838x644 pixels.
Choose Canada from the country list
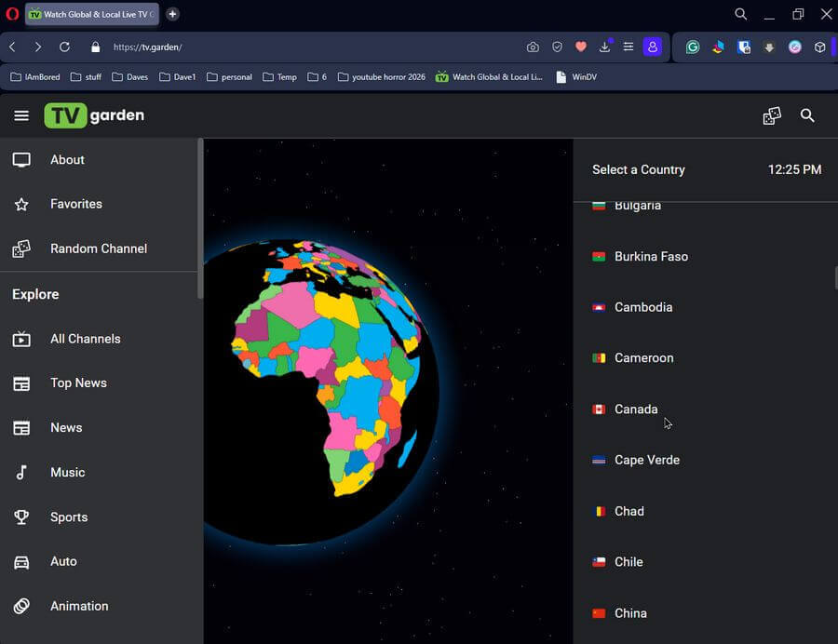point(636,409)
